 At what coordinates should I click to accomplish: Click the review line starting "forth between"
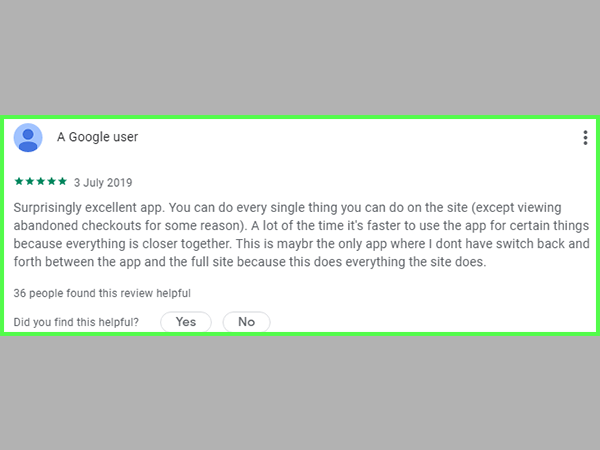click(250, 262)
